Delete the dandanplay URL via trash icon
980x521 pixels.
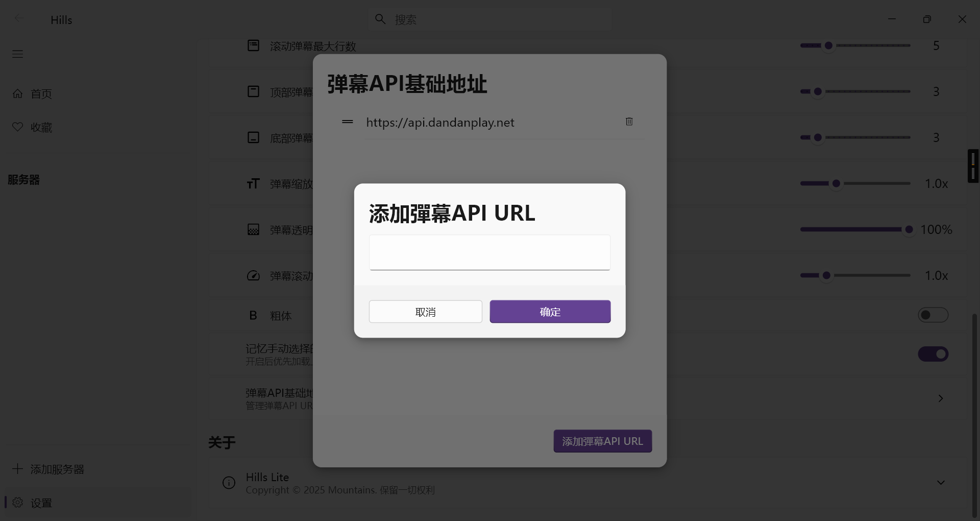coord(629,122)
